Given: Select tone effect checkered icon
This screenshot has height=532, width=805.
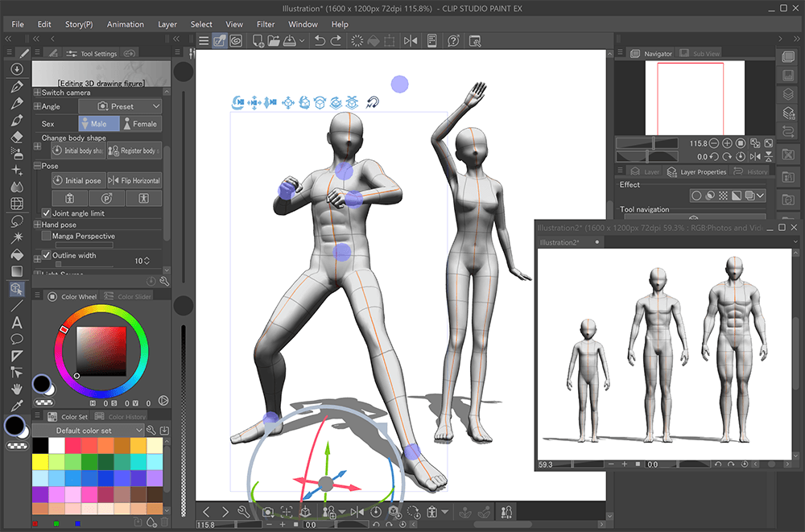Looking at the screenshot, I should (723, 196).
